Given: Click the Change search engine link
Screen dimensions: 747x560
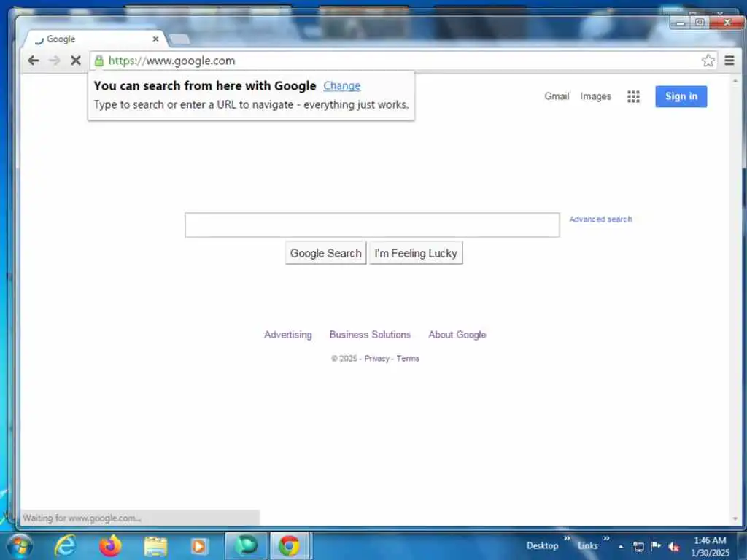Looking at the screenshot, I should (341, 86).
